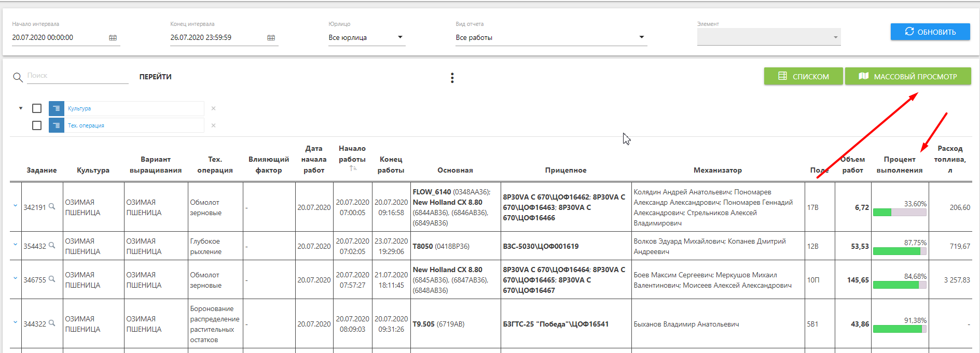Click the Механизатор column header
980x353 pixels.
pyautogui.click(x=717, y=170)
